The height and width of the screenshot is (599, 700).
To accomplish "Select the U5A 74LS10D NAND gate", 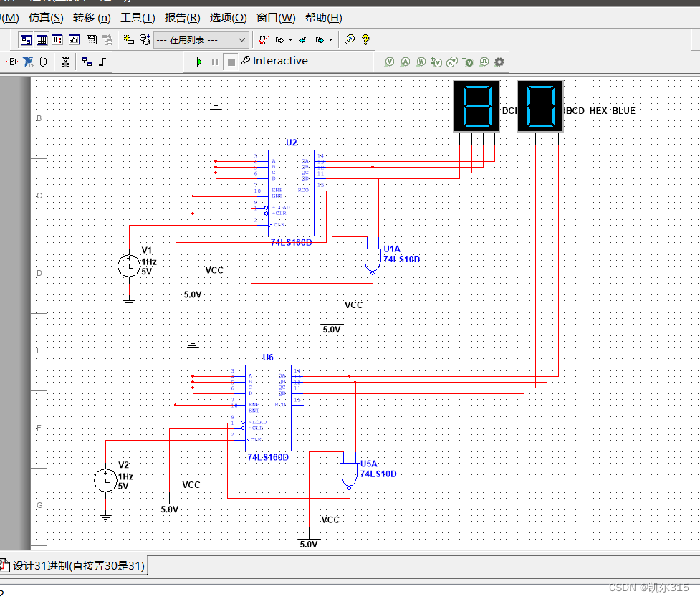I will point(349,475).
